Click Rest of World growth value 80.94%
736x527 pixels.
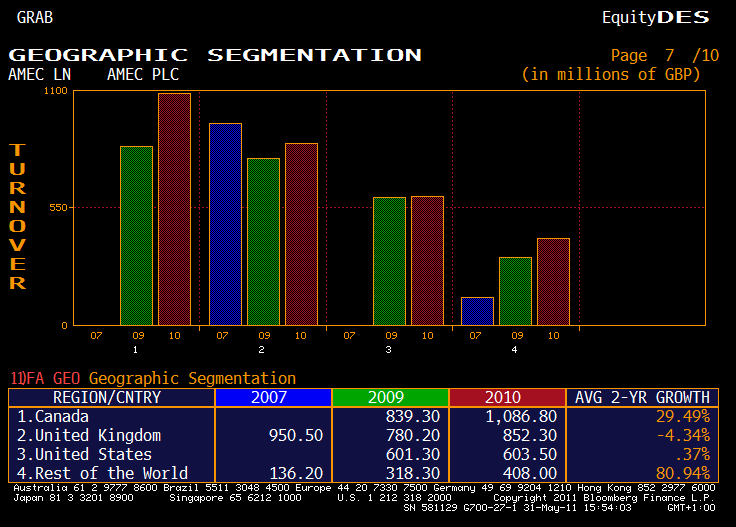click(x=683, y=473)
